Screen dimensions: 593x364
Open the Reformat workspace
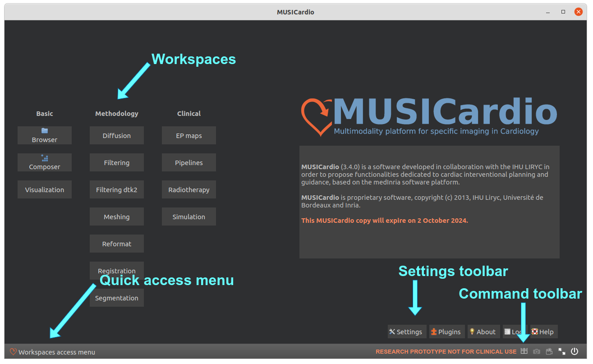(117, 244)
